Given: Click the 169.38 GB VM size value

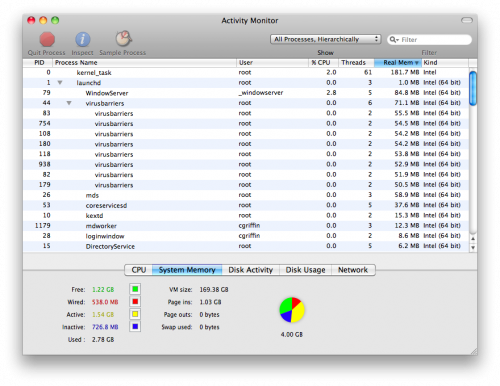Looking at the screenshot, I should [x=214, y=289].
